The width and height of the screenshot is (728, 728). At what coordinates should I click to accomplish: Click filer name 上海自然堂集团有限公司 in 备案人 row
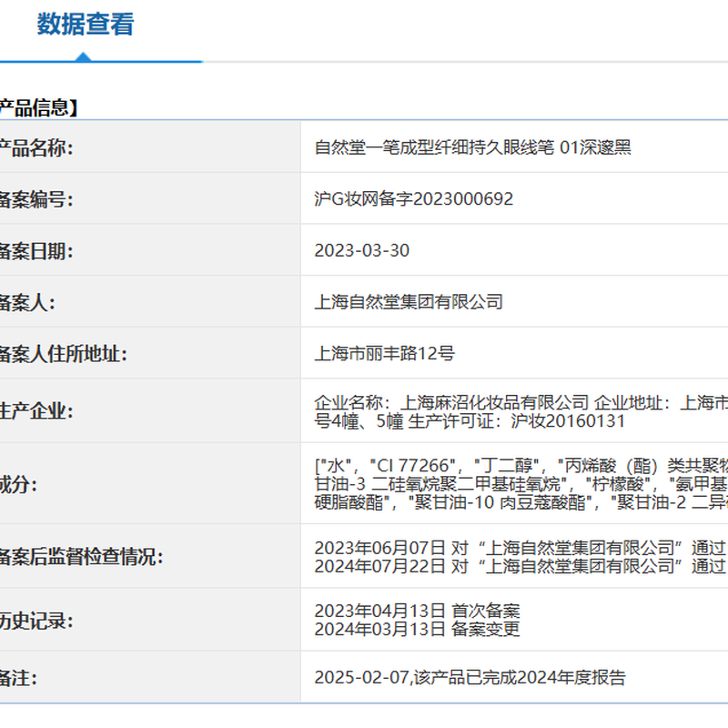(x=409, y=302)
